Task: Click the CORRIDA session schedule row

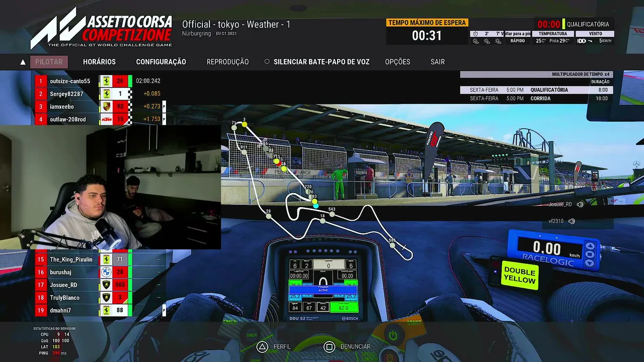Action: tap(536, 99)
